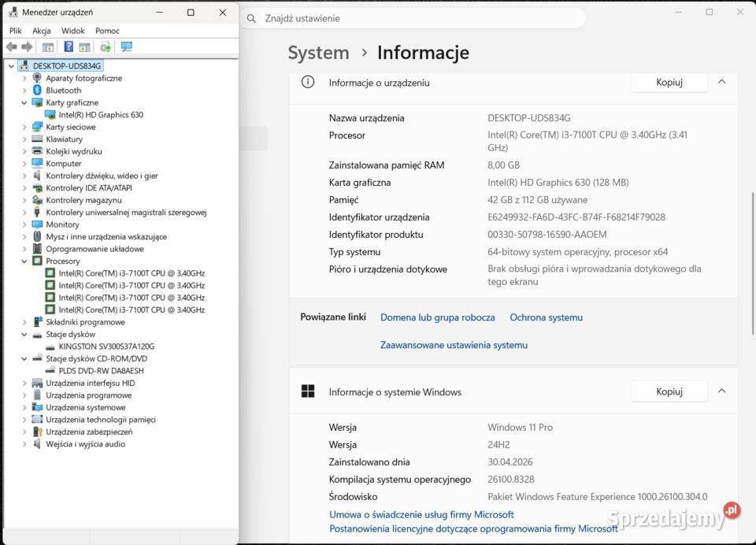The width and height of the screenshot is (756, 545).
Task: Select Urządzenia technologii pamięci row
Action: pyautogui.click(x=100, y=420)
